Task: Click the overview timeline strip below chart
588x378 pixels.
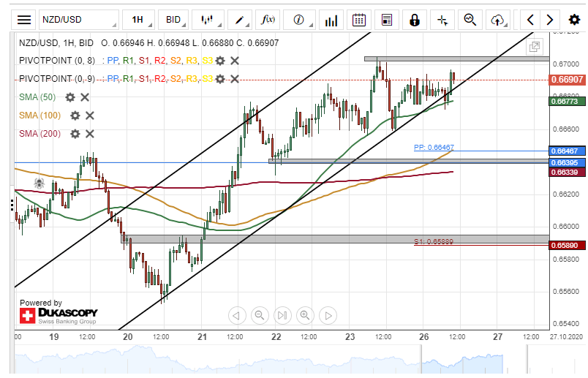Action: [293, 361]
